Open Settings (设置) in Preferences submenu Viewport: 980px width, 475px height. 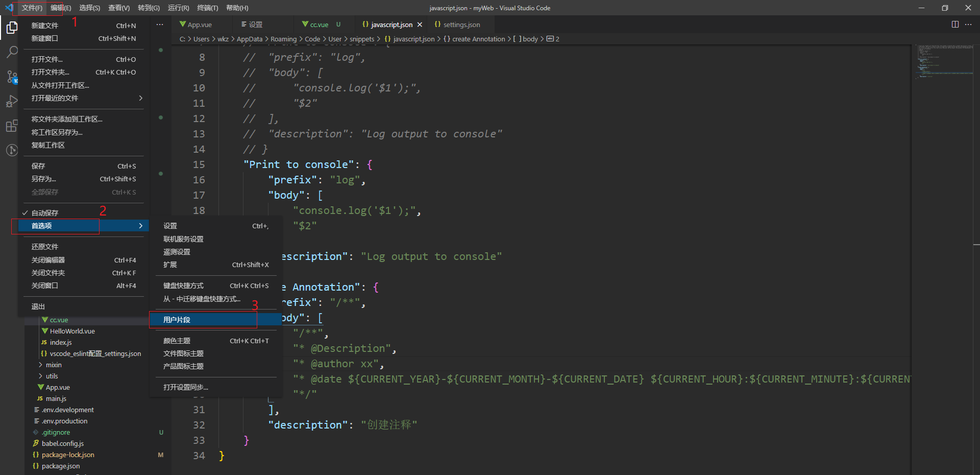[216, 226]
